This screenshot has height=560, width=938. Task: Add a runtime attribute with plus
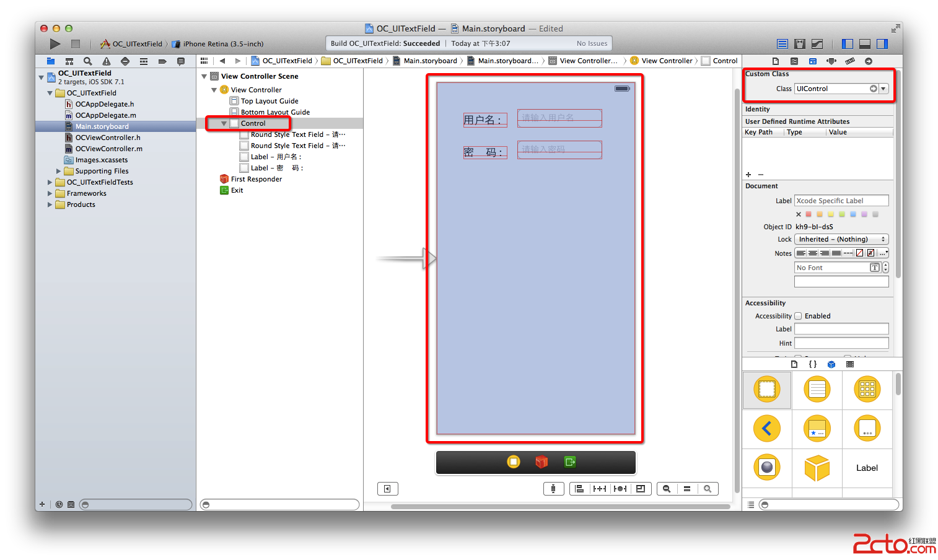click(x=748, y=175)
